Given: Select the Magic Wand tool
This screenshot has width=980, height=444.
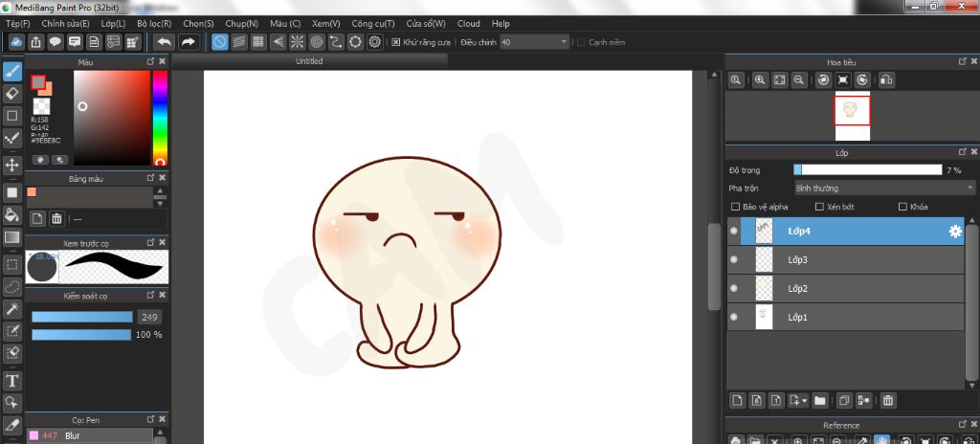Looking at the screenshot, I should click(x=11, y=309).
